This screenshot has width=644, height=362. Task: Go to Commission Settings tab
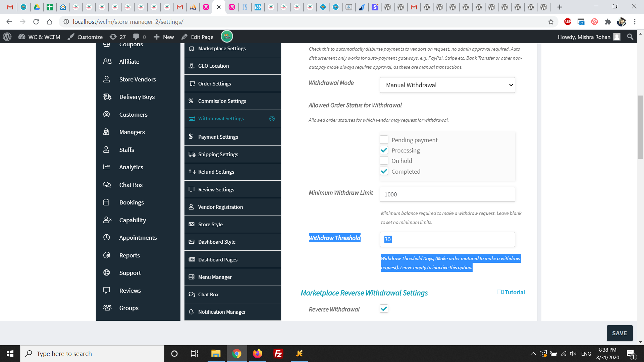[232, 101]
